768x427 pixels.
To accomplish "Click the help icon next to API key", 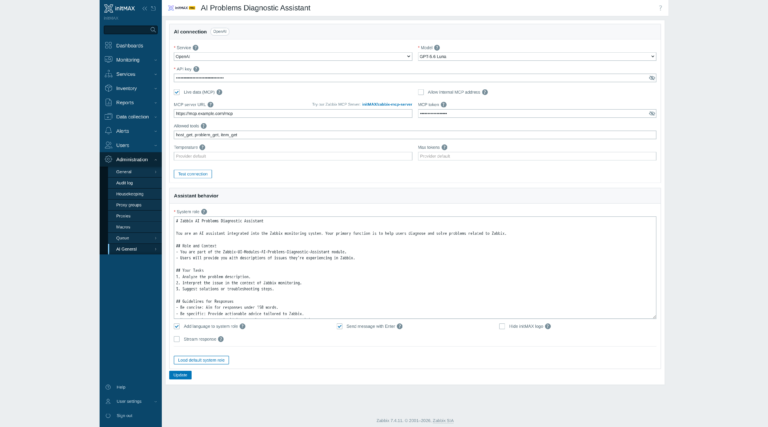I will tap(196, 69).
